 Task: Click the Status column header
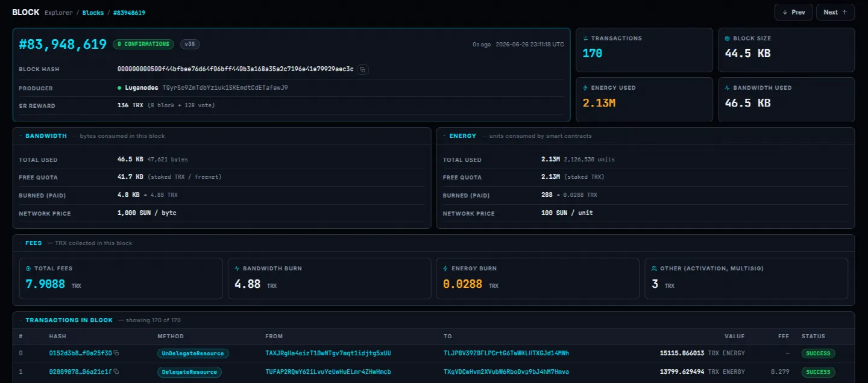(813, 336)
